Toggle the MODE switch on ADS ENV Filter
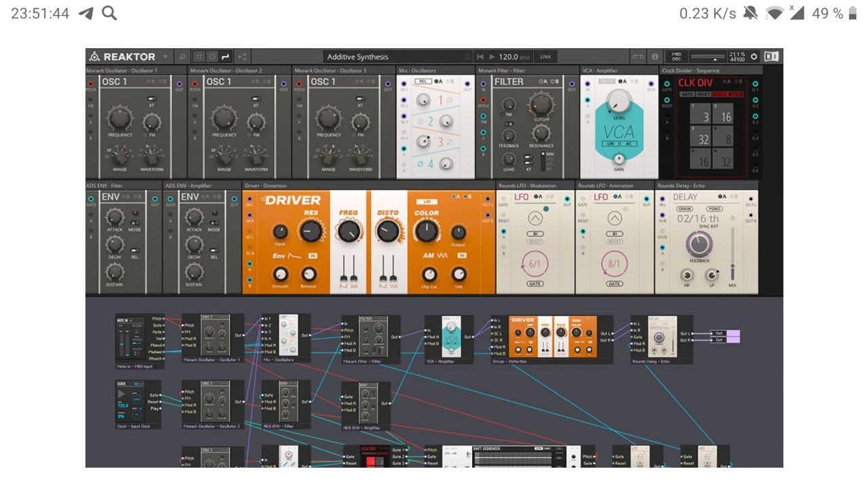The height and width of the screenshot is (488, 868). [x=135, y=222]
